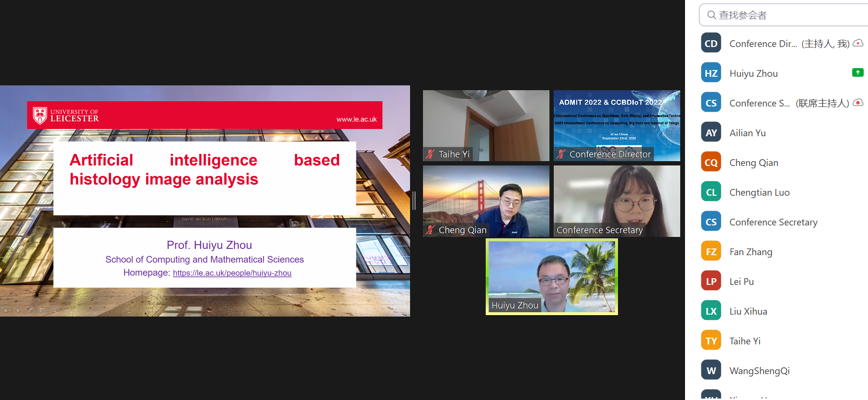Select Fan Zhang in the participants list
868x400 pixels.
click(x=751, y=252)
